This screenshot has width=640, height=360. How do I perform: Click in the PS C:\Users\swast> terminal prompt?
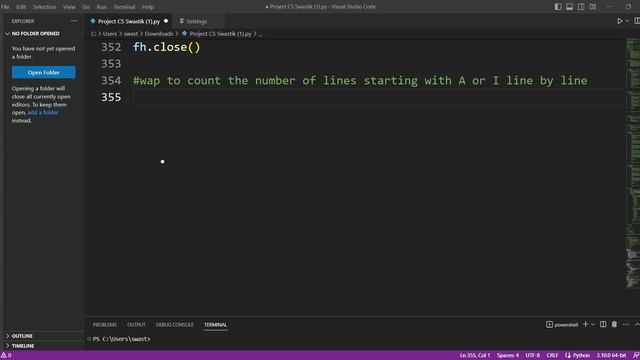(121, 339)
